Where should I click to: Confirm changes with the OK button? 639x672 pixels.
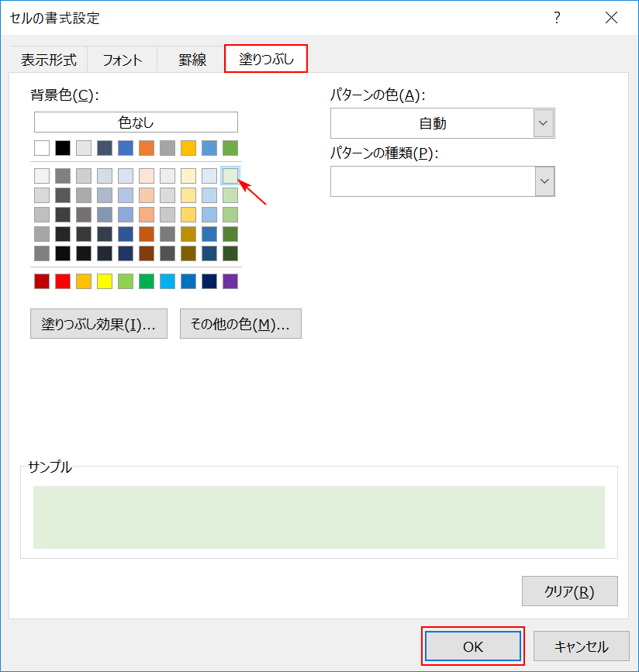pyautogui.click(x=472, y=645)
